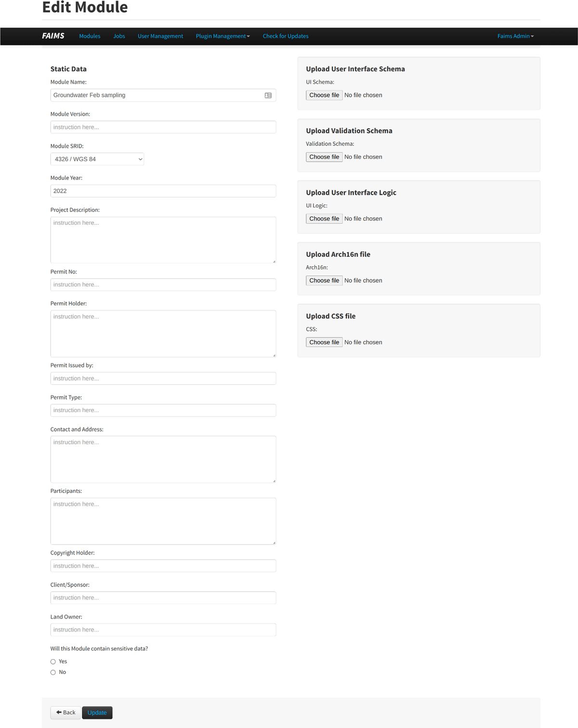Focus the Project Description text area
The image size is (578, 728).
163,240
